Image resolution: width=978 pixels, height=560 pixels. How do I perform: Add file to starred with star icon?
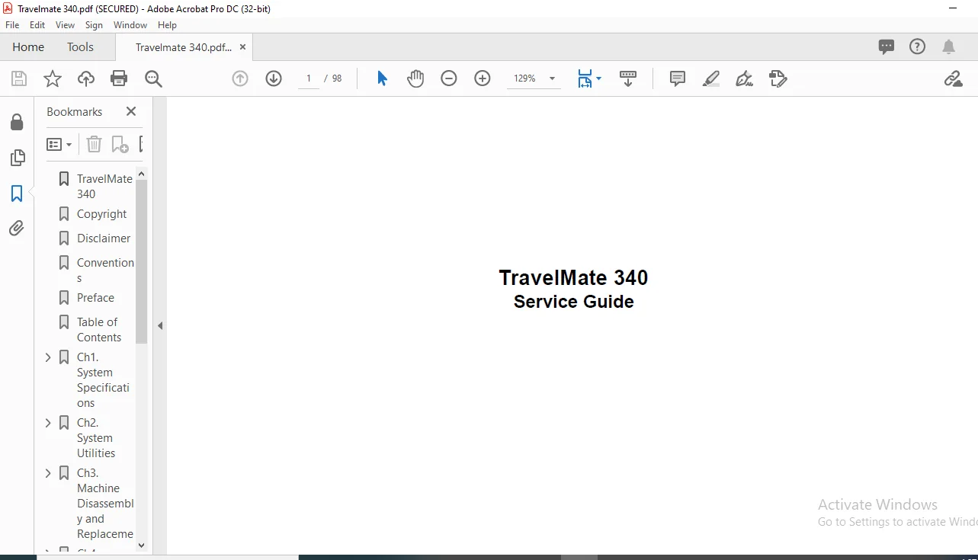pos(53,78)
